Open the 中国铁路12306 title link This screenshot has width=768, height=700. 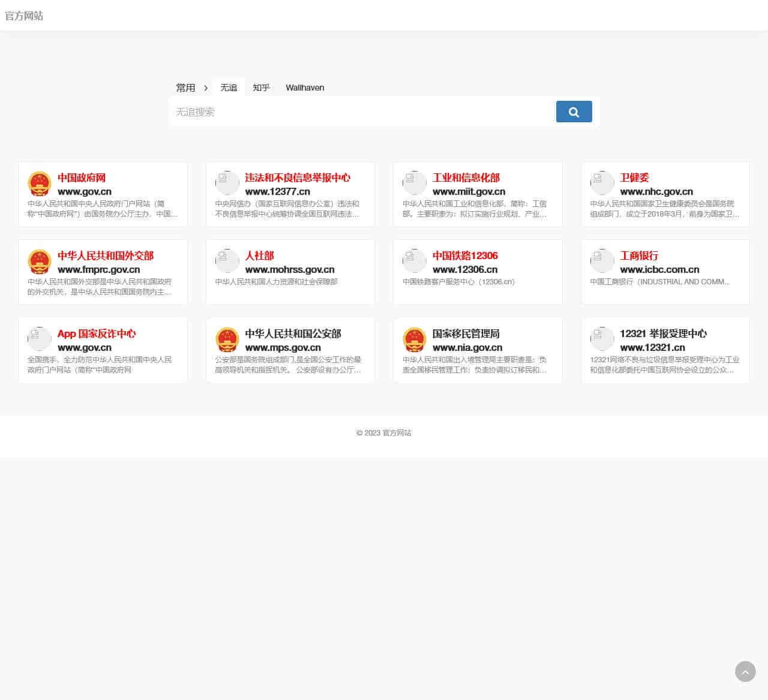coord(465,256)
